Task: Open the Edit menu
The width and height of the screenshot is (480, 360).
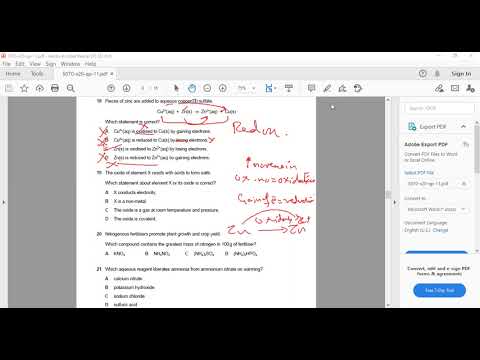Action: (20, 64)
